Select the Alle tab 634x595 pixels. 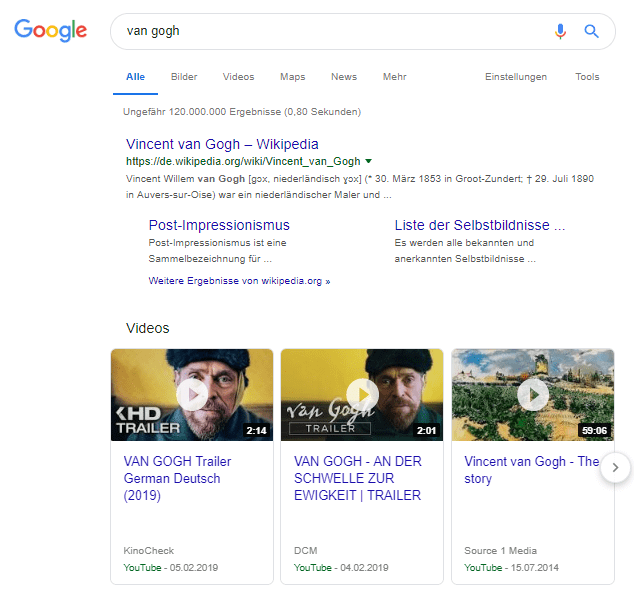tap(135, 77)
